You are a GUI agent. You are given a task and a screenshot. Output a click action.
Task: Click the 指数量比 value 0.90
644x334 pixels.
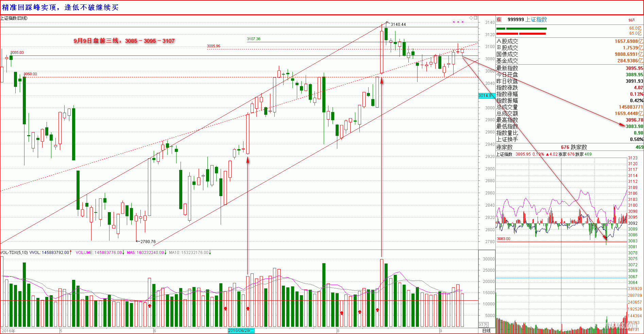639,133
